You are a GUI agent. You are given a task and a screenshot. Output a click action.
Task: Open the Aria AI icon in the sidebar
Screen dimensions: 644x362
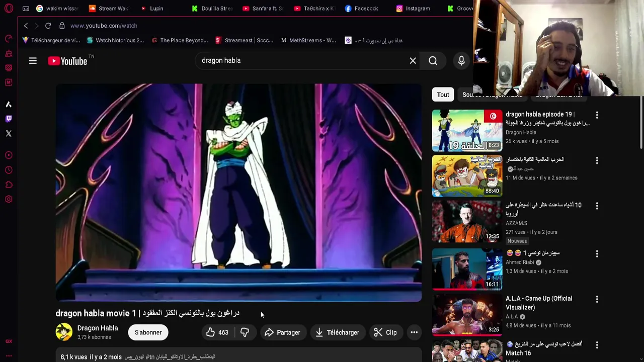(x=9, y=104)
